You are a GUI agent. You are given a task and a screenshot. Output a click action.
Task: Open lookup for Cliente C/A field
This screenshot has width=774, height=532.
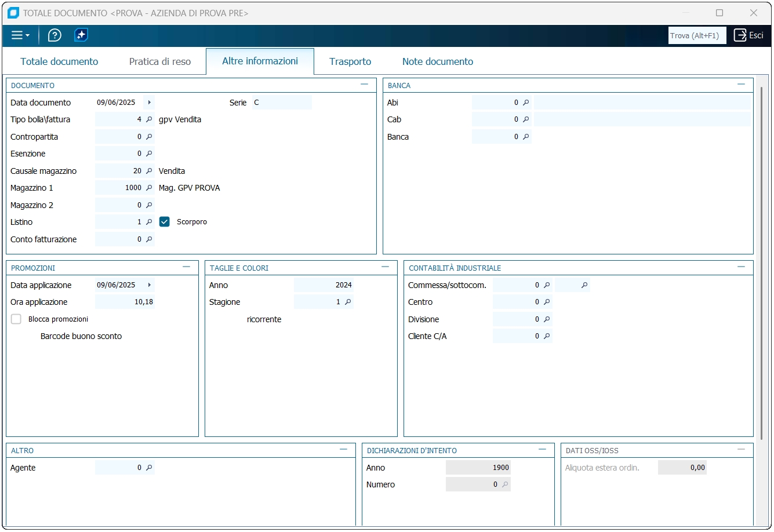pyautogui.click(x=547, y=336)
